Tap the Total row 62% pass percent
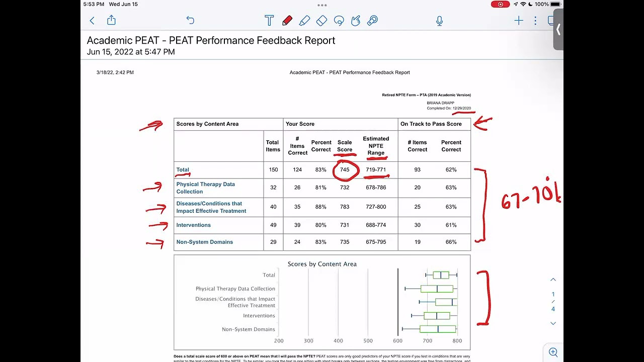The image size is (644, 362). click(451, 170)
